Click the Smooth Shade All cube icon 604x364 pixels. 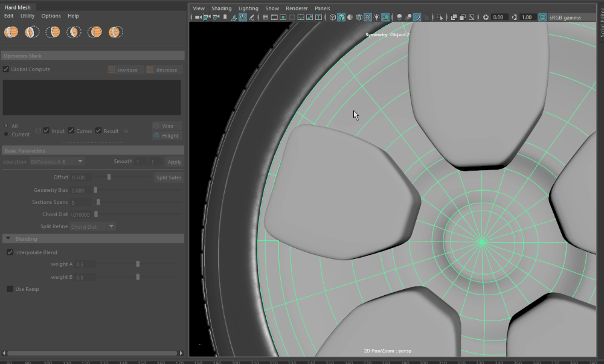click(341, 18)
